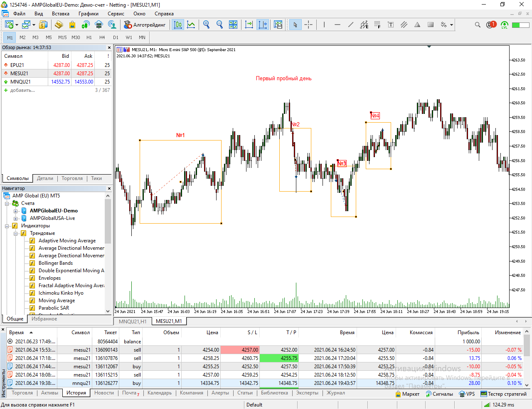Toggle the Algo Trading button
Screen dimensions: 532x409
pyautogui.click(x=145, y=25)
